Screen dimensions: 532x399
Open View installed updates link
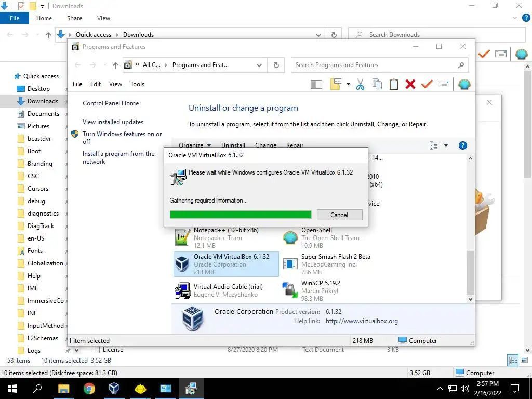[x=113, y=122]
